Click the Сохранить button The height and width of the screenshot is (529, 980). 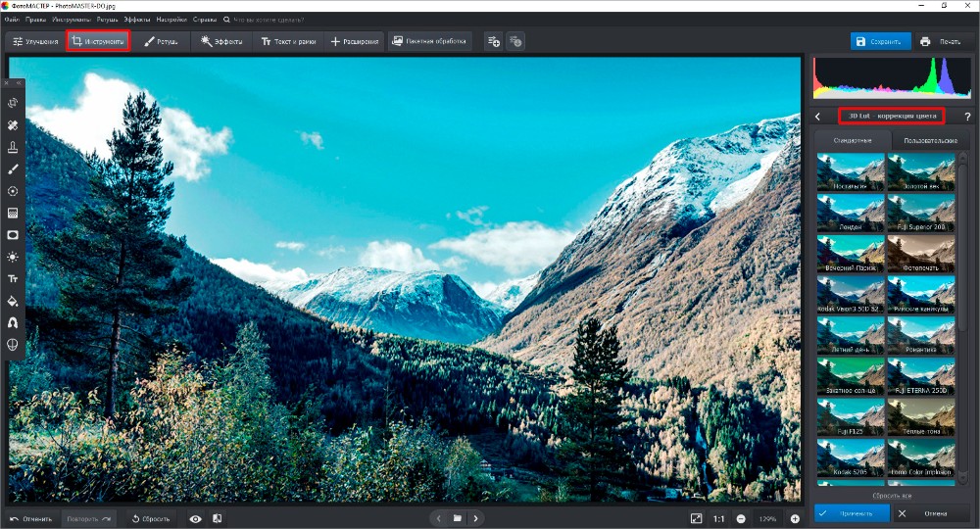point(878,41)
